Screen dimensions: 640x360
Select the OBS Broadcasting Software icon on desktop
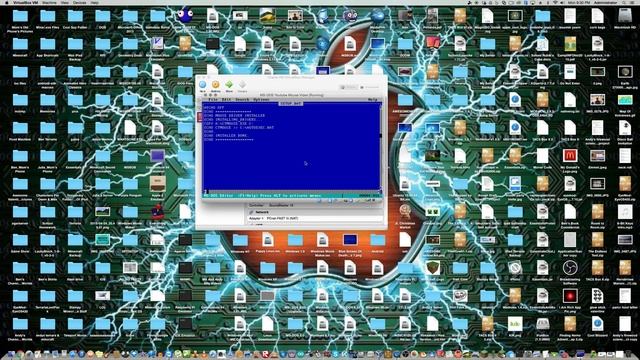click(x=570, y=268)
